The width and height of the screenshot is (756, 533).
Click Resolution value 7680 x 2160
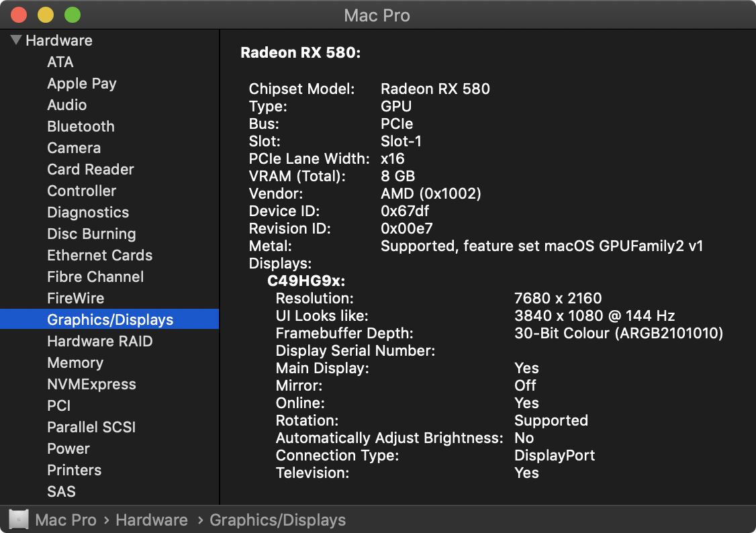558,298
